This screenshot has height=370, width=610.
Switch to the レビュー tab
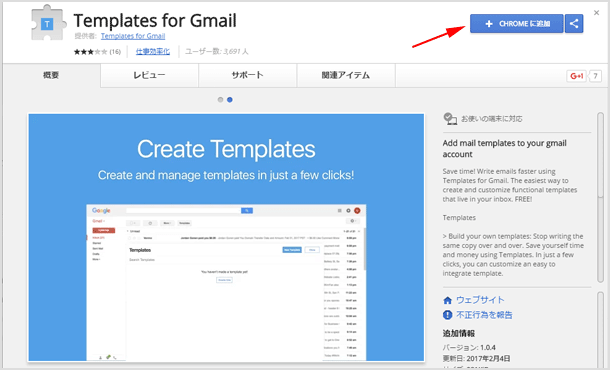click(x=149, y=75)
